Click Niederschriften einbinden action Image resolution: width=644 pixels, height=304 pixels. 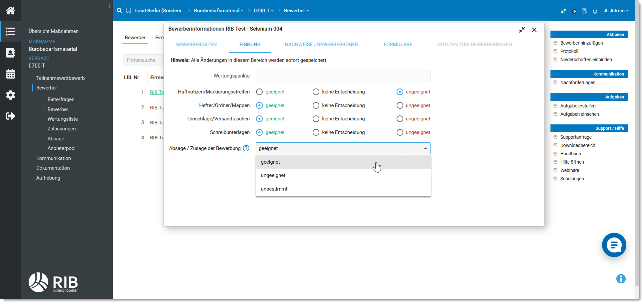586,60
